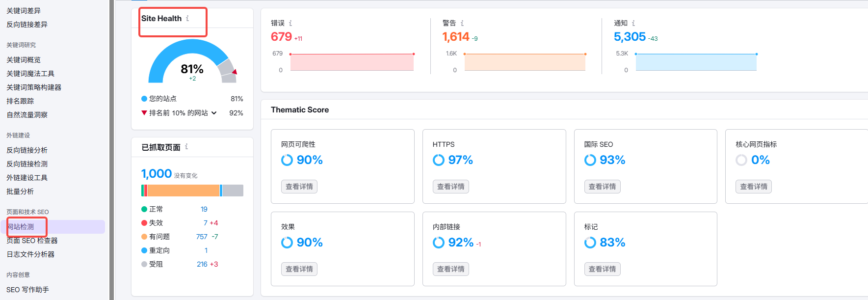
Task: Open 关键词魔法工具 from the sidebar
Action: click(30, 74)
